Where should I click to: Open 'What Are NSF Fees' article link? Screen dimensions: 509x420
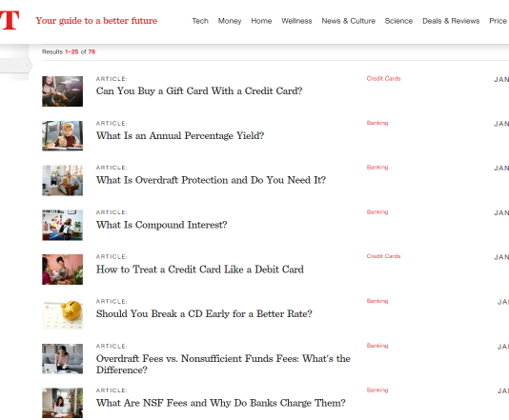click(221, 403)
